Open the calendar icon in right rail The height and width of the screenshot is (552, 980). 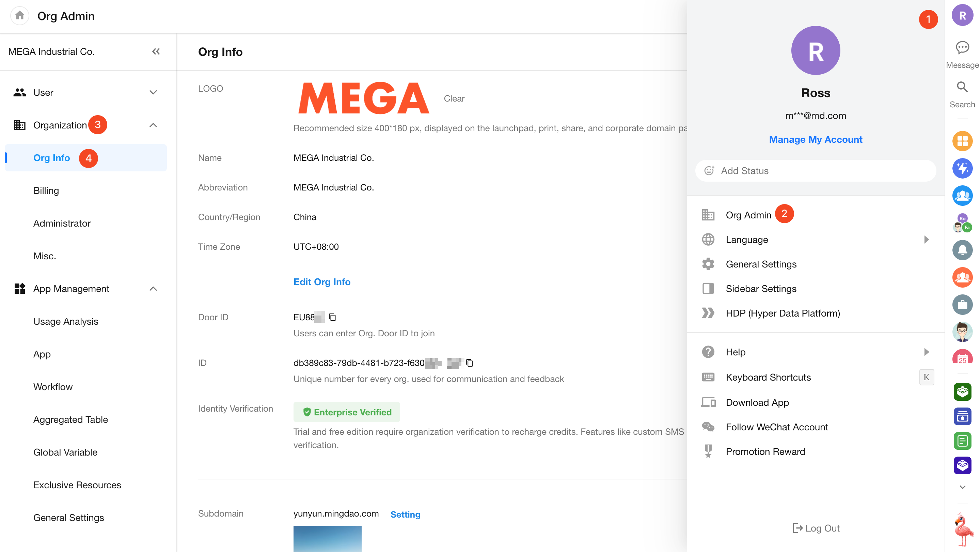tap(962, 358)
